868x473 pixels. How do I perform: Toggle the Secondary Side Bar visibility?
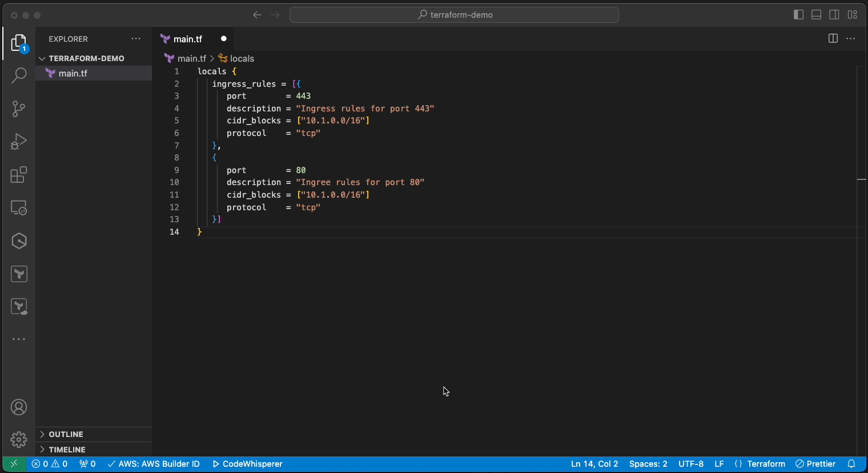(x=834, y=15)
